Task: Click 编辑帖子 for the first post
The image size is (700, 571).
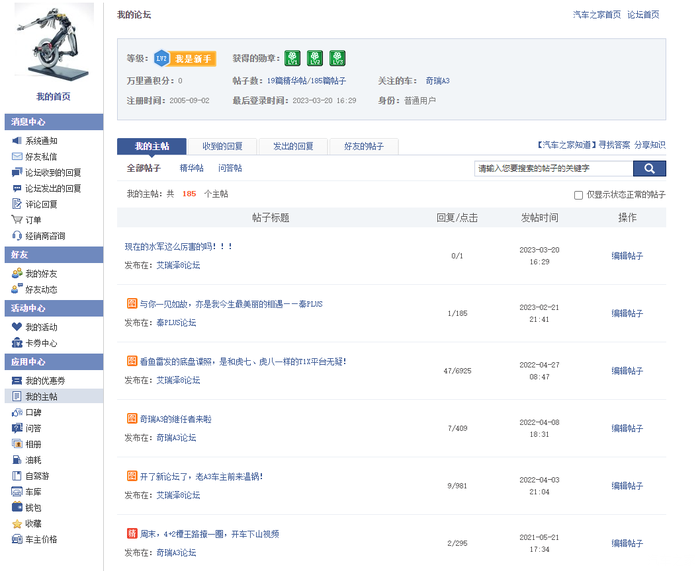Action: (x=627, y=256)
